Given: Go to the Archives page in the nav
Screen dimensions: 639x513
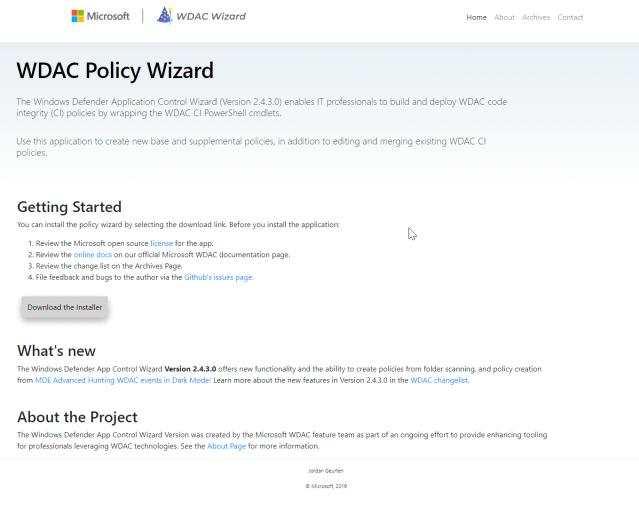Looking at the screenshot, I should coord(536,17).
